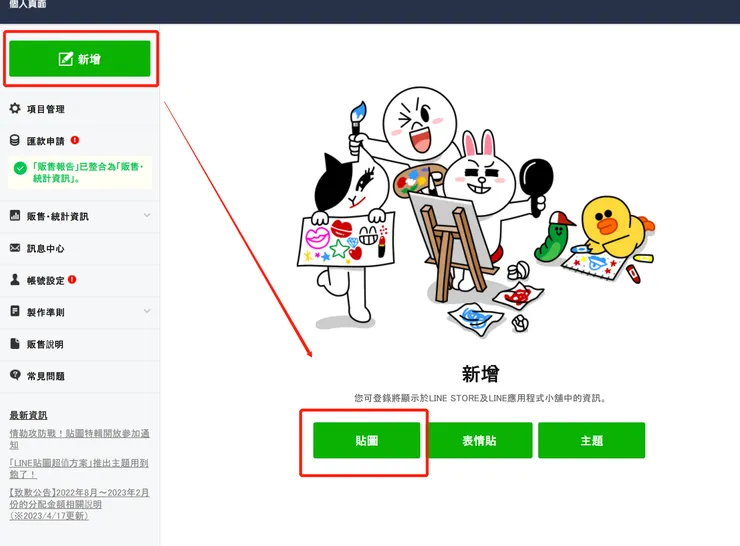Click the gear icon beside 項目管理
The width and height of the screenshot is (740, 546).
point(15,109)
